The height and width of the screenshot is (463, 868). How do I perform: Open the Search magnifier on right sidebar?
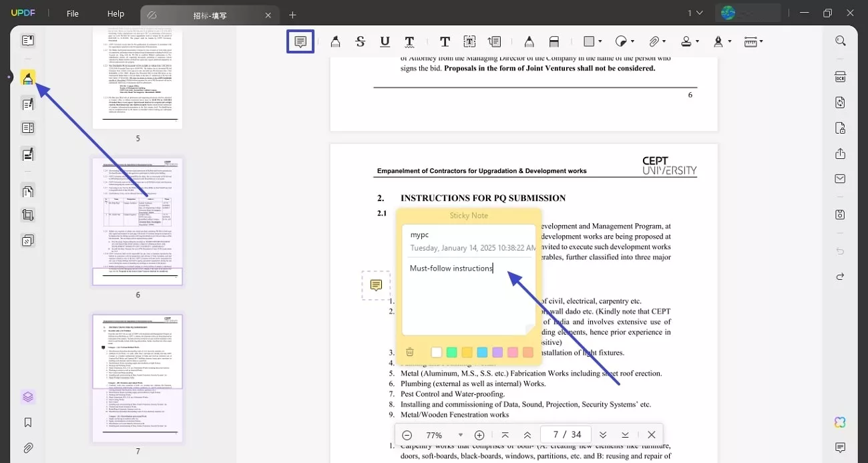pos(840,41)
